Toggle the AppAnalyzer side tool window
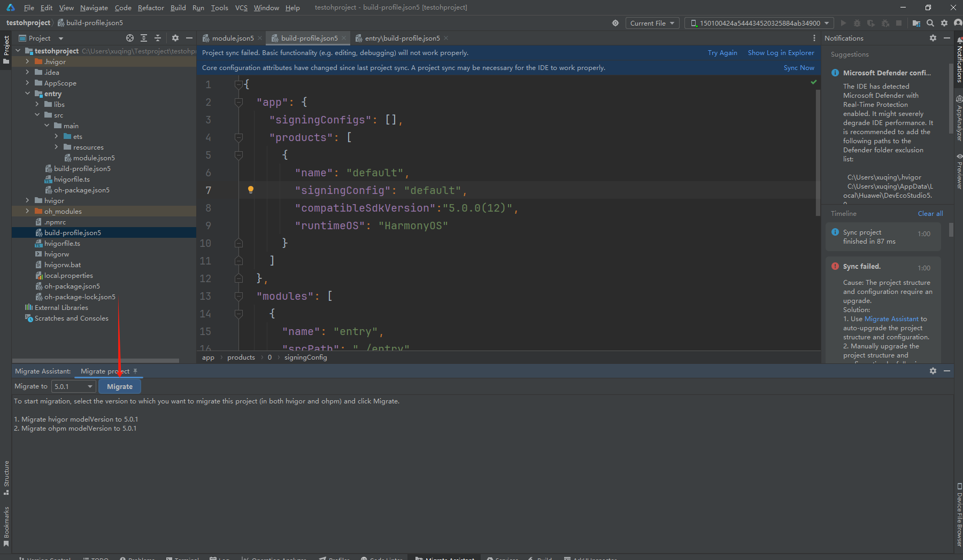The image size is (963, 560). pyautogui.click(x=959, y=118)
